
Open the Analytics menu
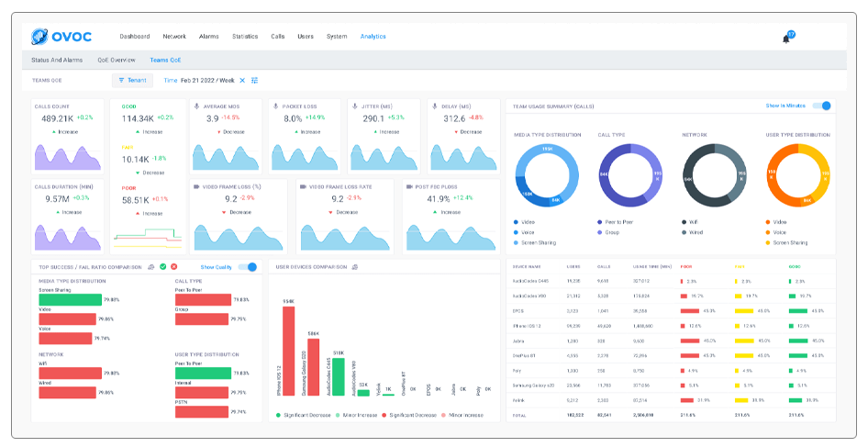[373, 37]
